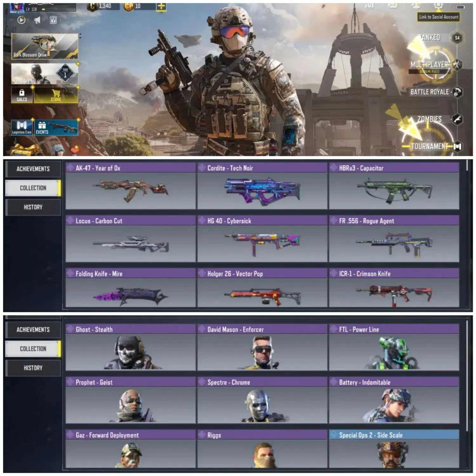Open the Store cart button

click(x=56, y=95)
